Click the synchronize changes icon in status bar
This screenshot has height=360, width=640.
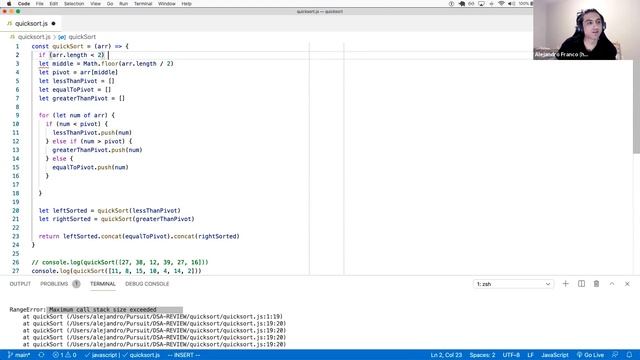[x=41, y=355]
